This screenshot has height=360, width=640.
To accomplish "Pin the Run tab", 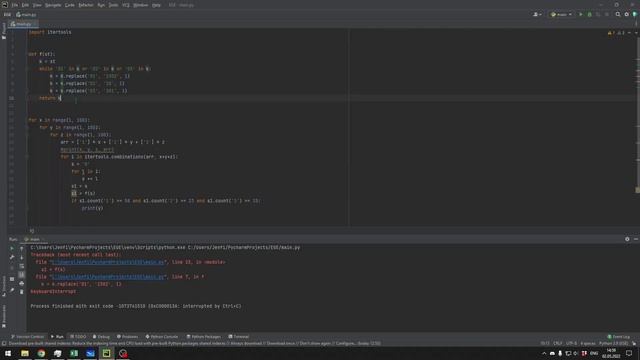I will (12, 290).
